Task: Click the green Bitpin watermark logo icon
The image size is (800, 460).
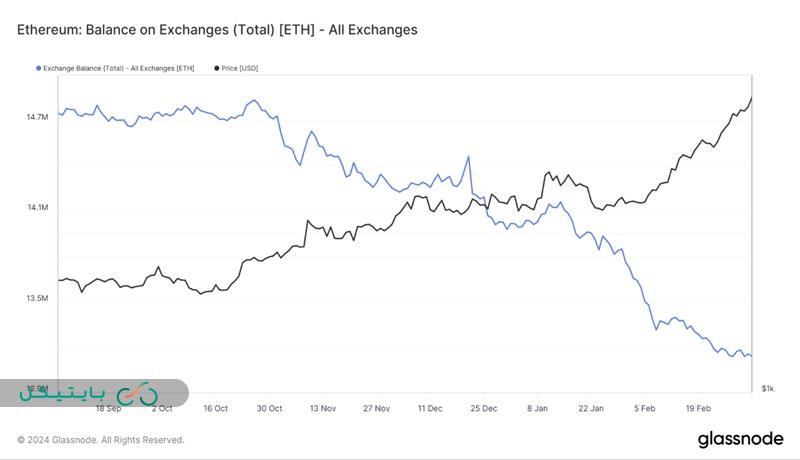Action: 136,393
